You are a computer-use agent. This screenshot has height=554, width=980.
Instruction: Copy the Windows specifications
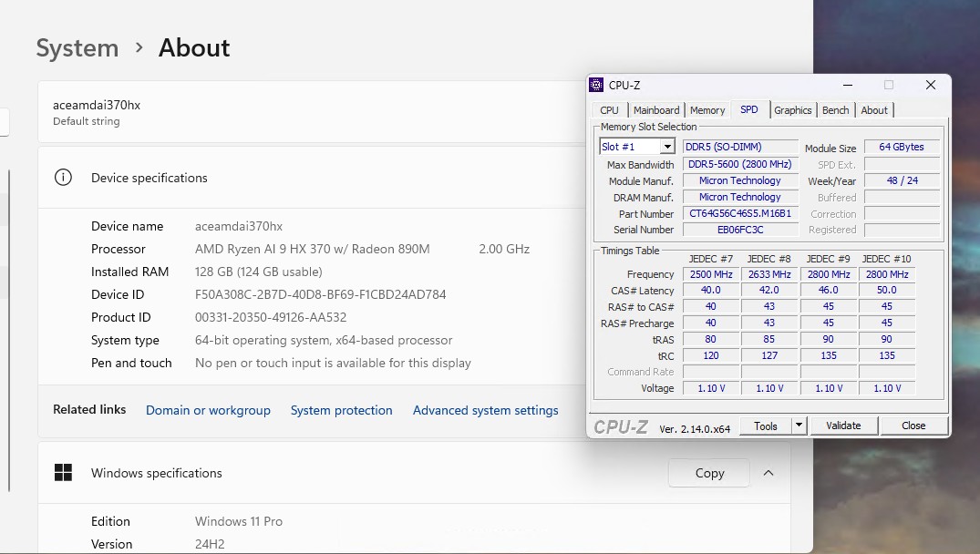point(709,473)
